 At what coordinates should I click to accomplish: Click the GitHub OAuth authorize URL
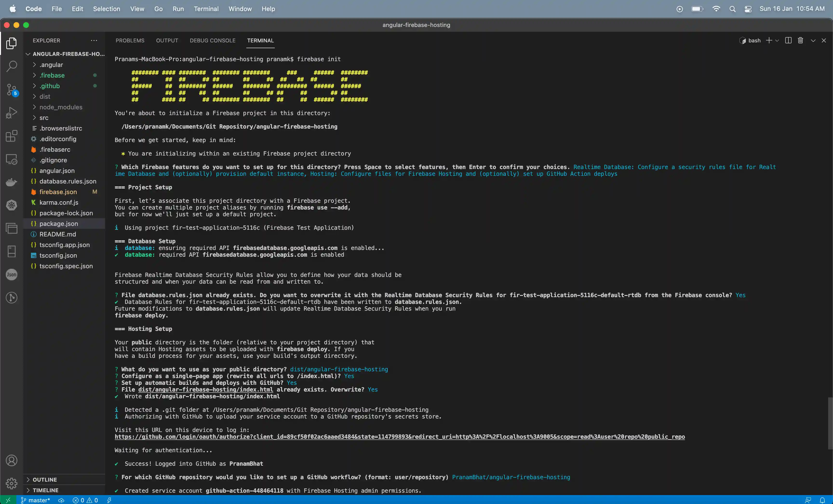399,437
